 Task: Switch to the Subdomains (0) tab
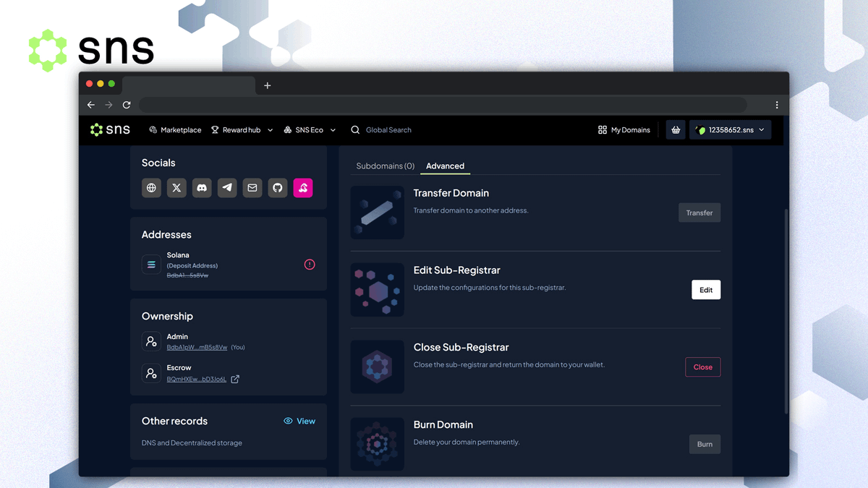[386, 166]
